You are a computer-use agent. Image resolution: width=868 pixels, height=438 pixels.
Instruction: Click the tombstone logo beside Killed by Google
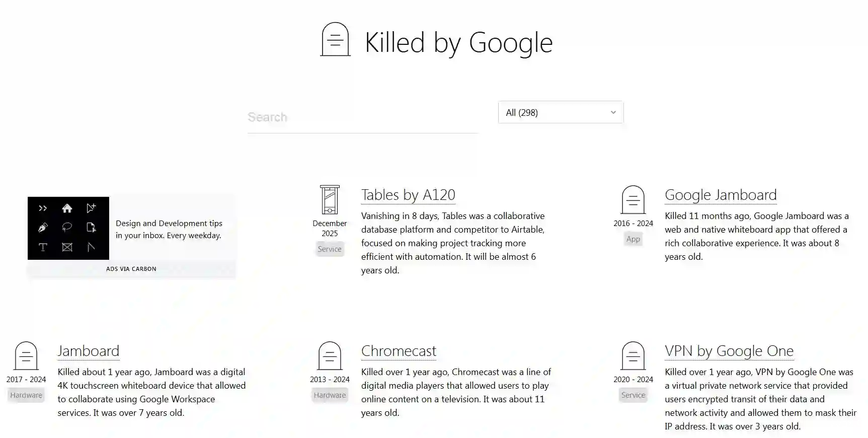pyautogui.click(x=335, y=39)
